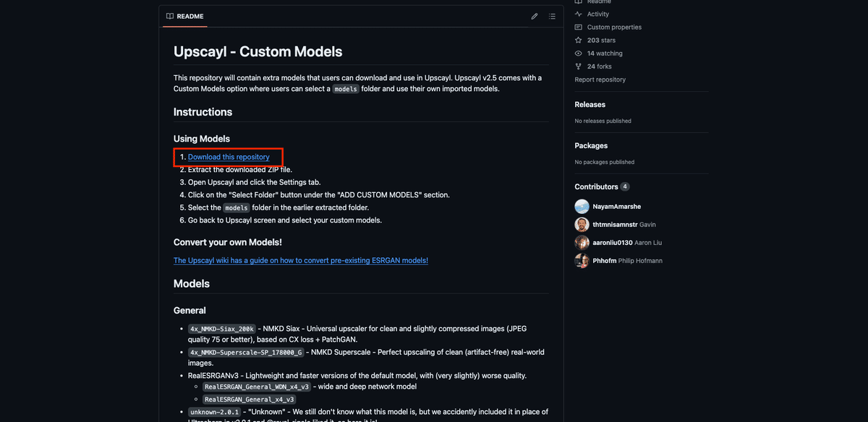Click the star icon beside 203 stars
868x422 pixels.
tap(579, 40)
